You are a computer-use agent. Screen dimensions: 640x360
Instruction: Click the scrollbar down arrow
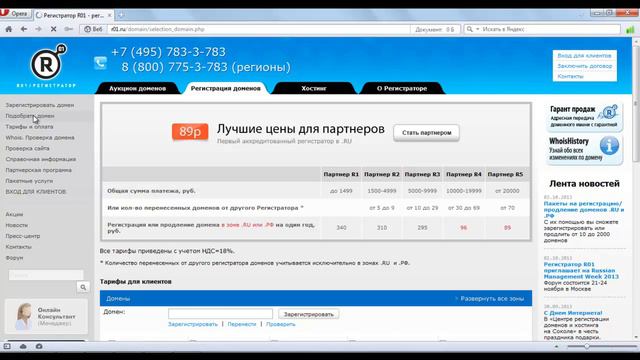click(636, 337)
